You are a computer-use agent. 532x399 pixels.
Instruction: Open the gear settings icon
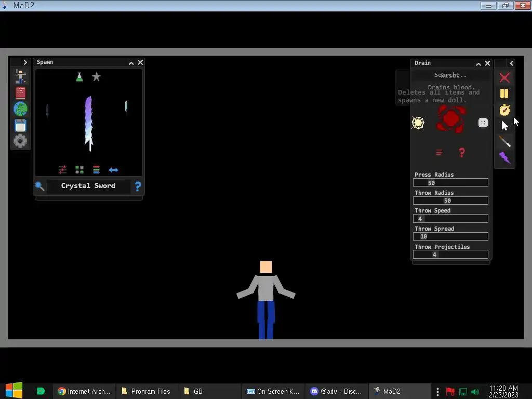20,141
